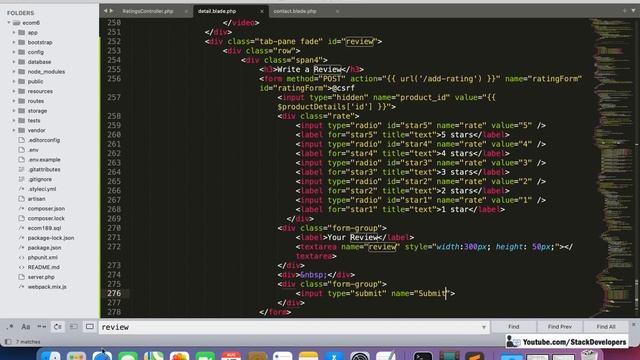Open server.php file
Image resolution: width=640 pixels, height=360 pixels.
41,277
